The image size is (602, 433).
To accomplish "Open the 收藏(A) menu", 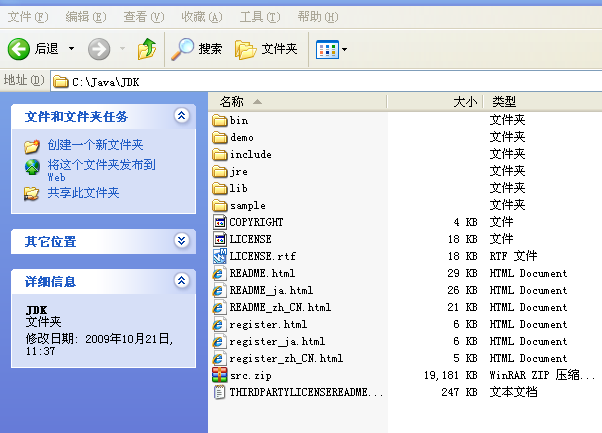I will [x=202, y=17].
